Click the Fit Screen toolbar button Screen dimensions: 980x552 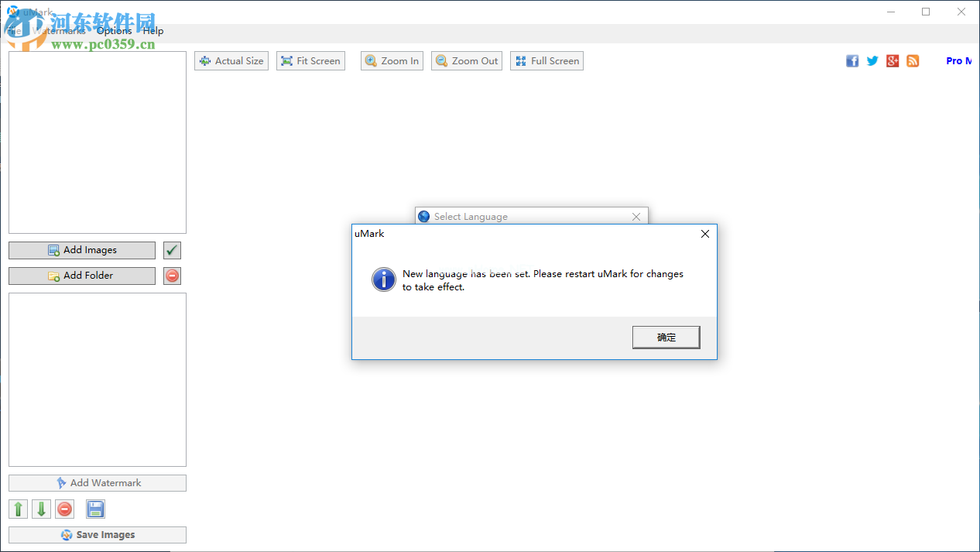click(x=310, y=61)
